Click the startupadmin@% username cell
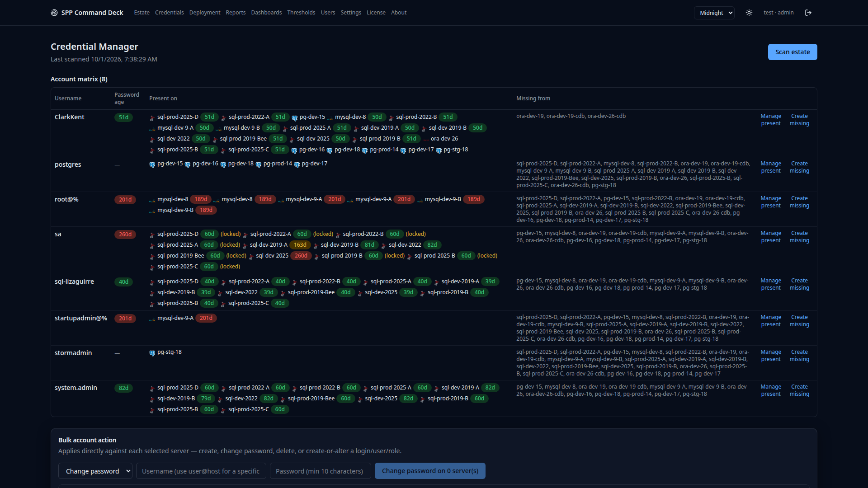The width and height of the screenshot is (868, 488). coord(81,318)
